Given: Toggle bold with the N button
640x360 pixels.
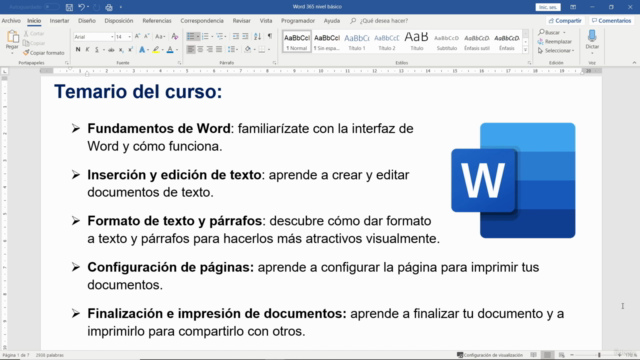Looking at the screenshot, I should pyautogui.click(x=78, y=50).
